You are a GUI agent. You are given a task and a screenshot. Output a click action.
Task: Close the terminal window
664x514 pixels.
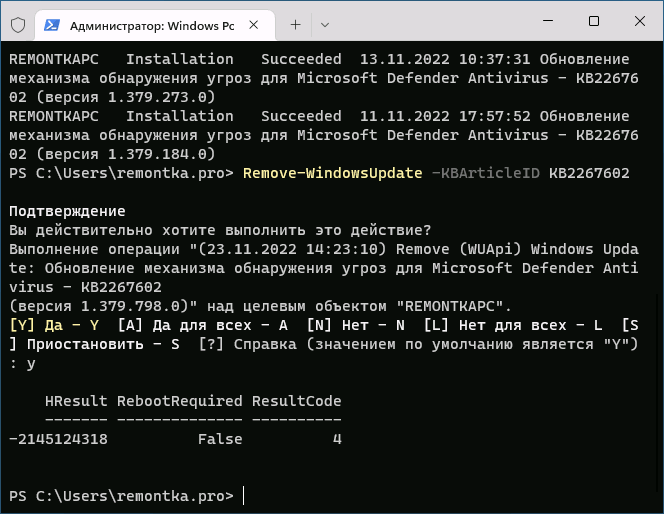(639, 21)
